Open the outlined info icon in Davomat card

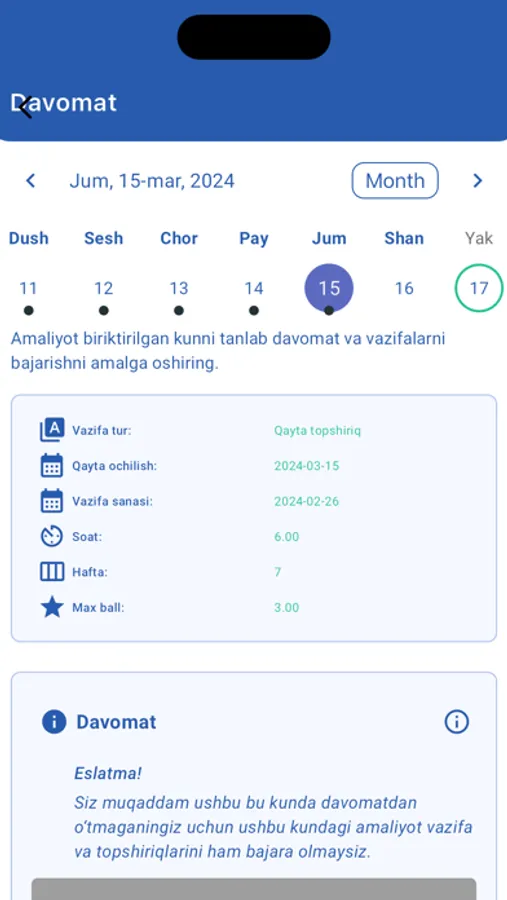(x=456, y=721)
